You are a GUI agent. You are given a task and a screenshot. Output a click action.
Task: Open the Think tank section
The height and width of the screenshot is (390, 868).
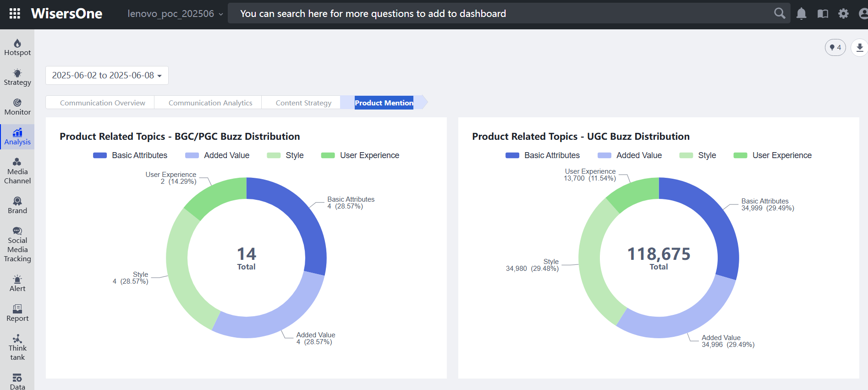point(17,347)
